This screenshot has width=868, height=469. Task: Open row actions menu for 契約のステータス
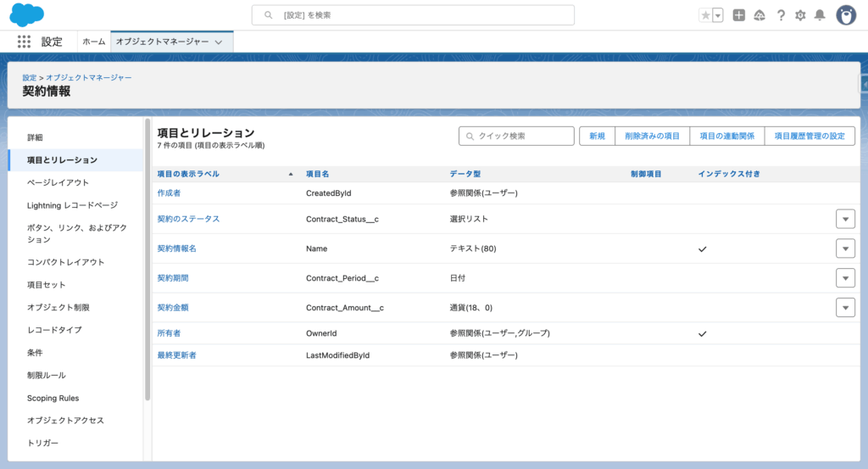tap(845, 219)
